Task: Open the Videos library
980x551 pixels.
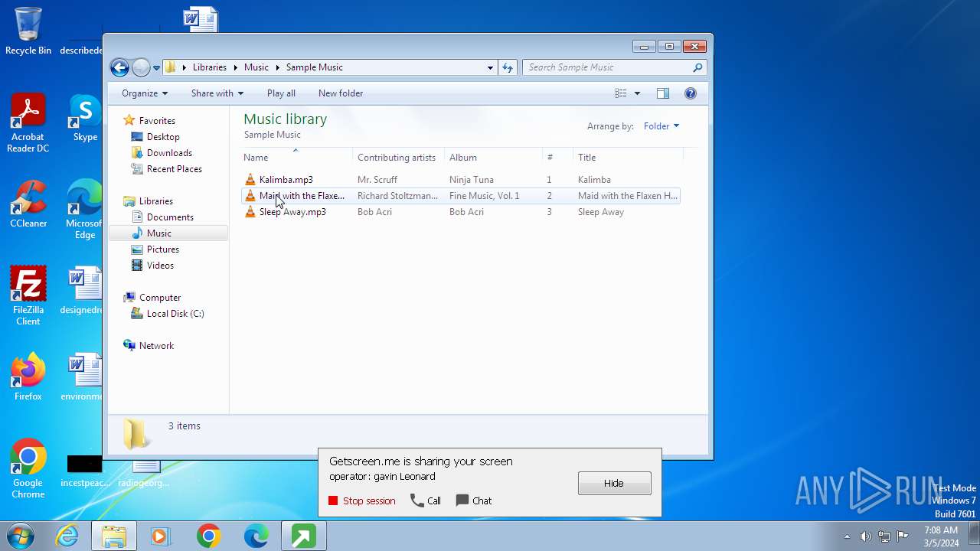Action: pyautogui.click(x=160, y=266)
